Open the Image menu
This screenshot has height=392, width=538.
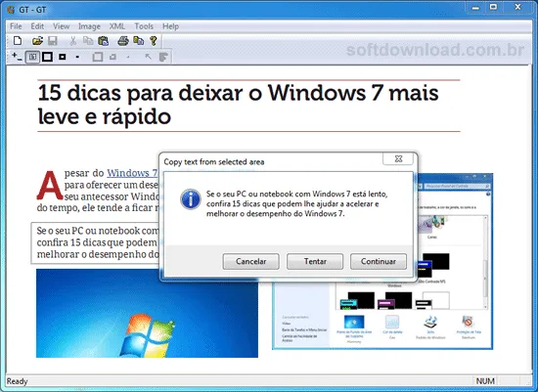89,26
